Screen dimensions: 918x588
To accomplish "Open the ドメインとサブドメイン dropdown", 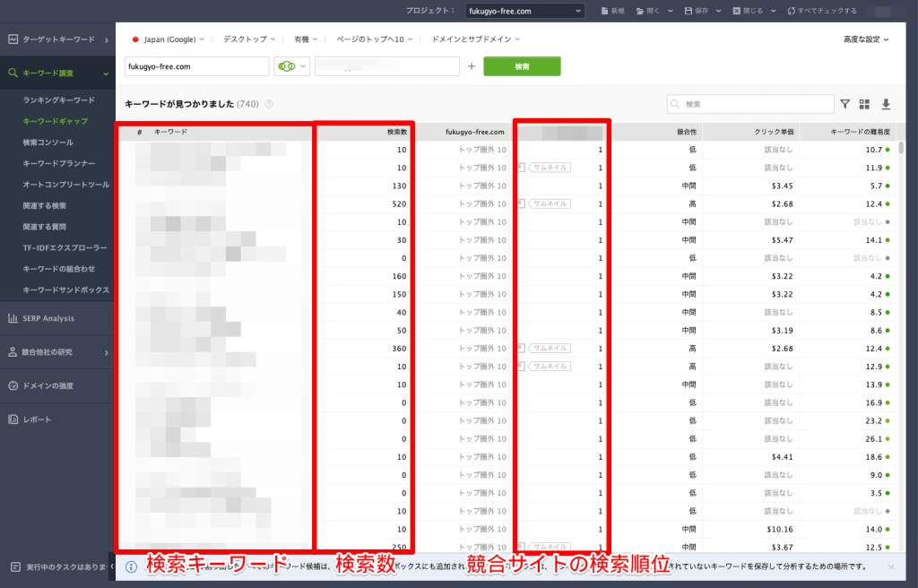I will tap(475, 39).
